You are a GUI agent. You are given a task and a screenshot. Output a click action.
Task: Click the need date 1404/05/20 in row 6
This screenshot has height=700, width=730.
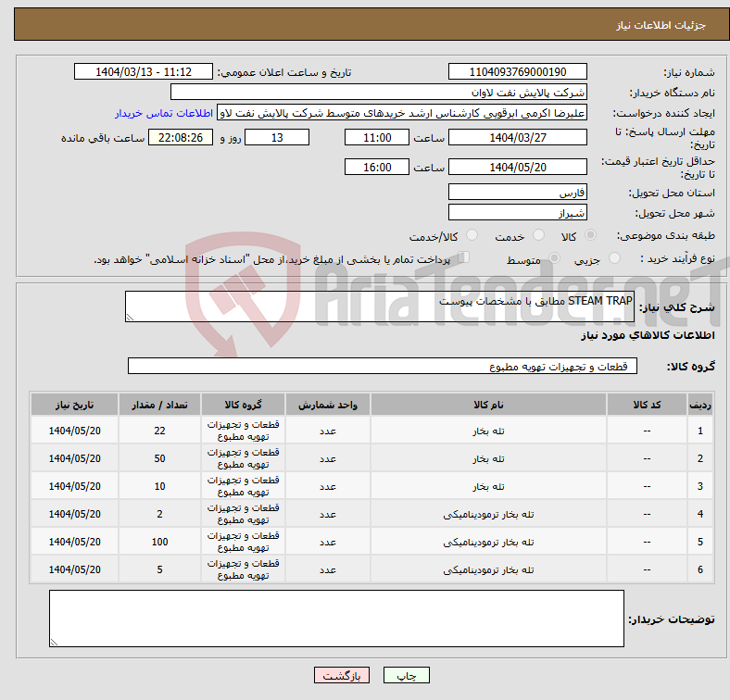74,569
